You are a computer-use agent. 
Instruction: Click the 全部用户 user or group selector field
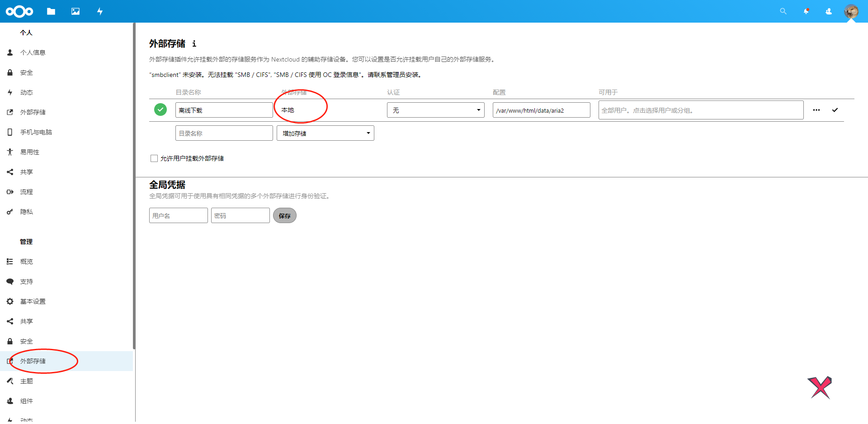[x=701, y=110]
